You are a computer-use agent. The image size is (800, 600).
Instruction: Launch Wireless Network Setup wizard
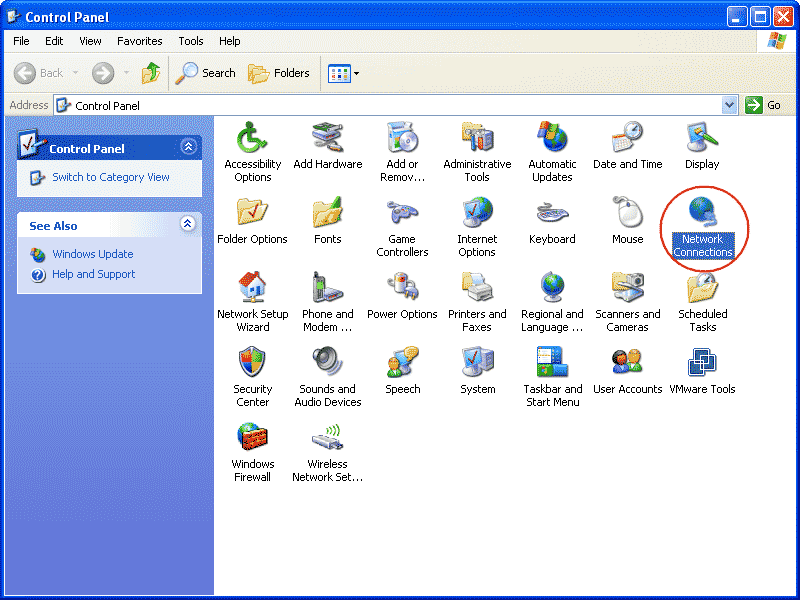pos(328,452)
